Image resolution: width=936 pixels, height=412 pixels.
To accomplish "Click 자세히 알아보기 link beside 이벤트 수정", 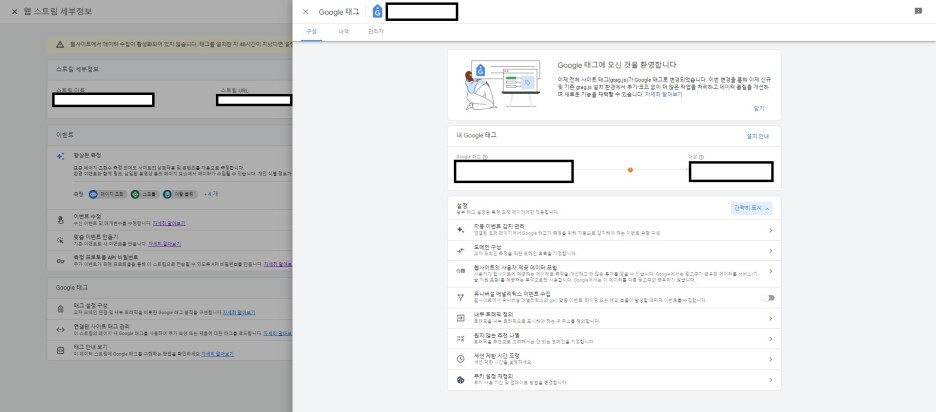I will pyautogui.click(x=169, y=223).
